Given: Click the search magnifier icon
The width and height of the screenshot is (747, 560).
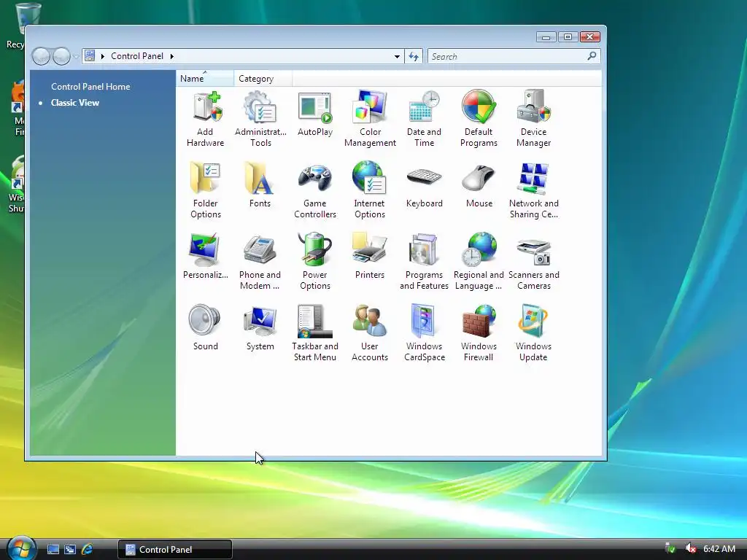Looking at the screenshot, I should [x=592, y=56].
